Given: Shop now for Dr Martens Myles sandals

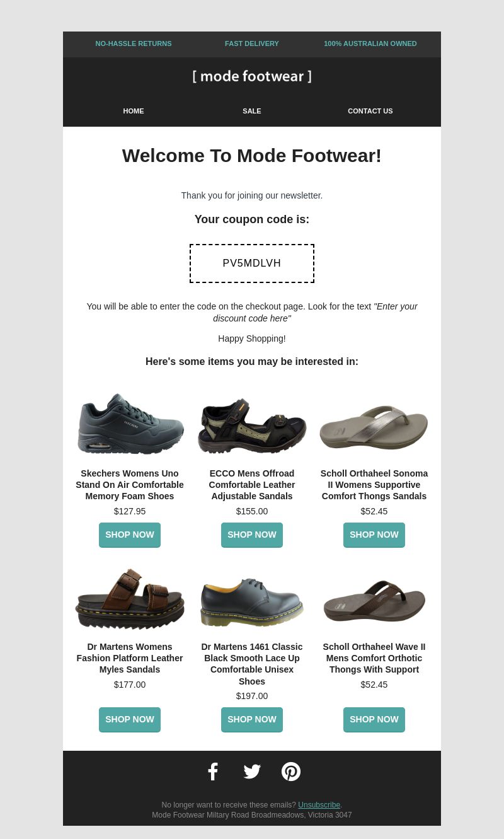Looking at the screenshot, I should (x=130, y=719).
